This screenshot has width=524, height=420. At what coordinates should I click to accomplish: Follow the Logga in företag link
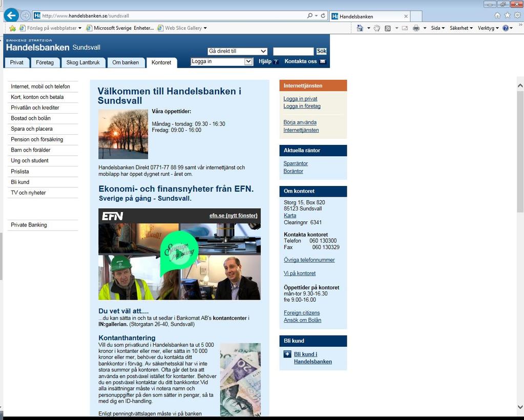pos(302,106)
